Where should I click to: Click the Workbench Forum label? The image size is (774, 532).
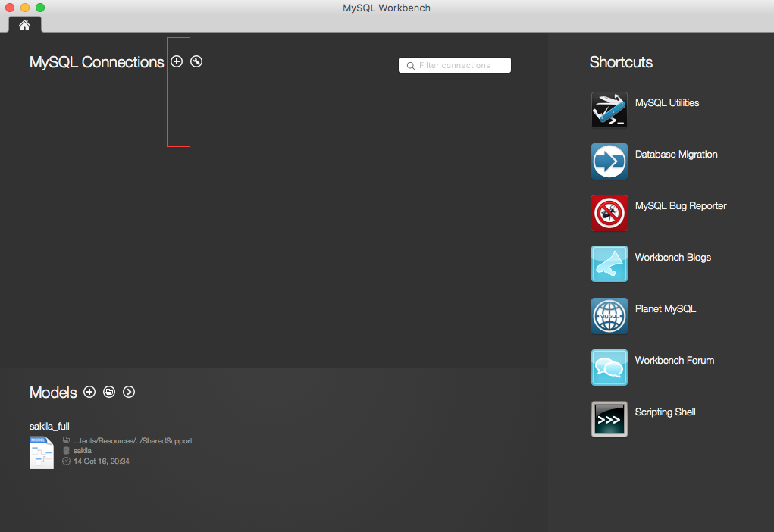tap(674, 360)
